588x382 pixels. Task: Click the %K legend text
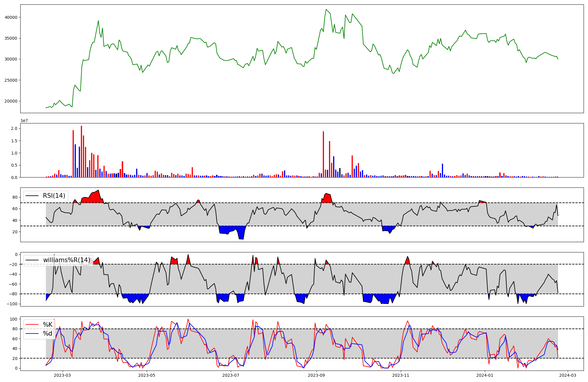click(x=48, y=325)
